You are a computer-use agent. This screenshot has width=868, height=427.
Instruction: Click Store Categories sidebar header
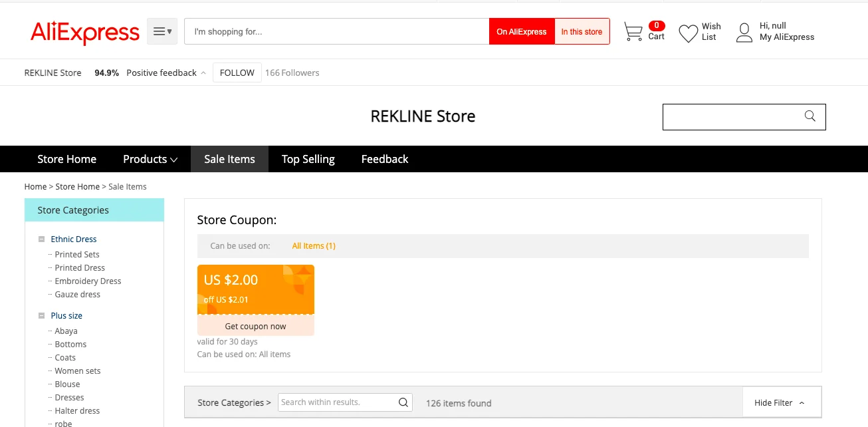(94, 210)
